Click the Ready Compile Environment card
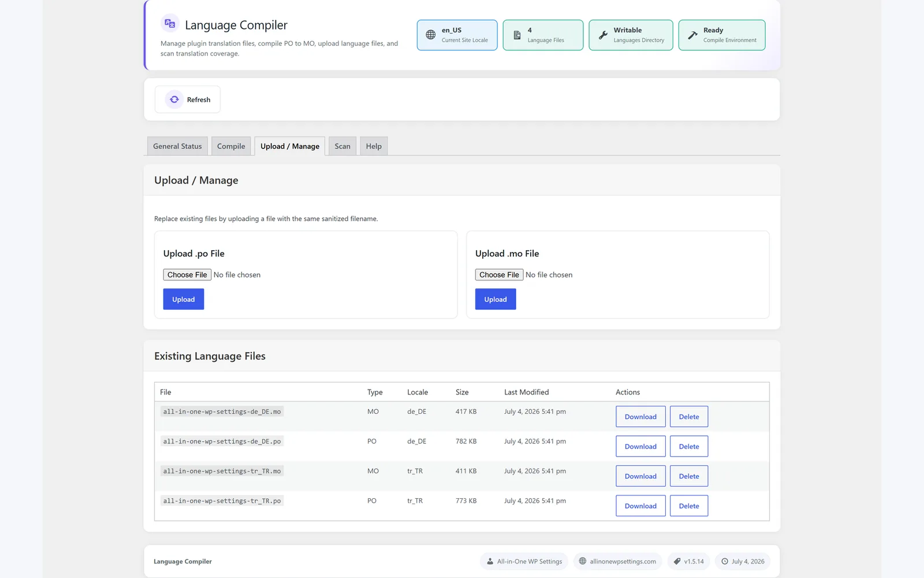The width and height of the screenshot is (924, 578). coord(722,35)
